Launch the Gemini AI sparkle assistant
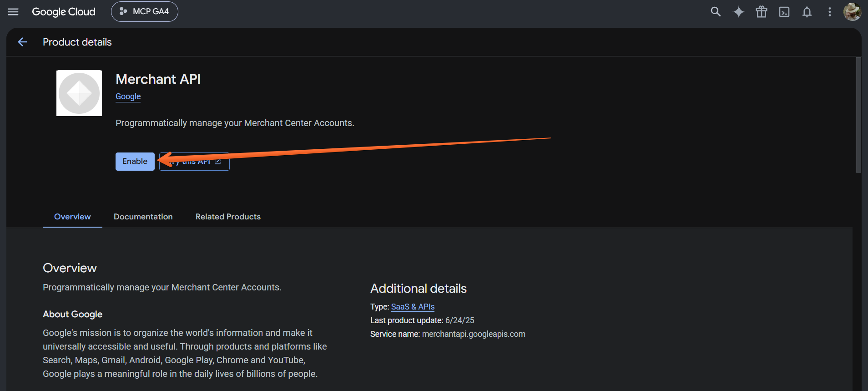The height and width of the screenshot is (391, 868). click(x=739, y=12)
